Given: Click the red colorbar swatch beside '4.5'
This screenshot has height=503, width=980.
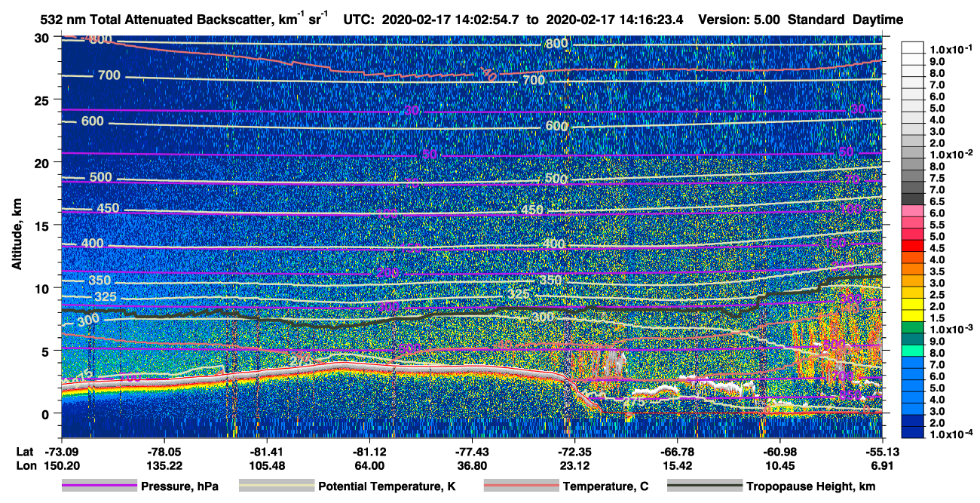Looking at the screenshot, I should pyautogui.click(x=913, y=247).
